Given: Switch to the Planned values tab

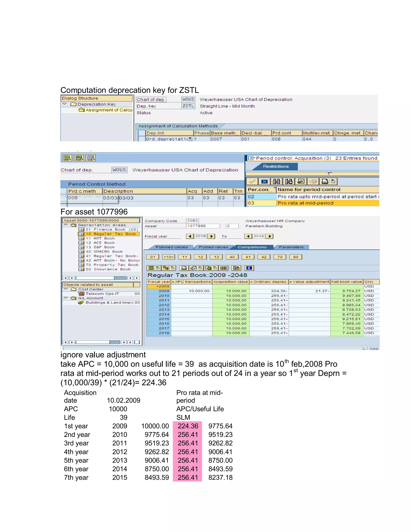Looking at the screenshot, I should (172, 247).
